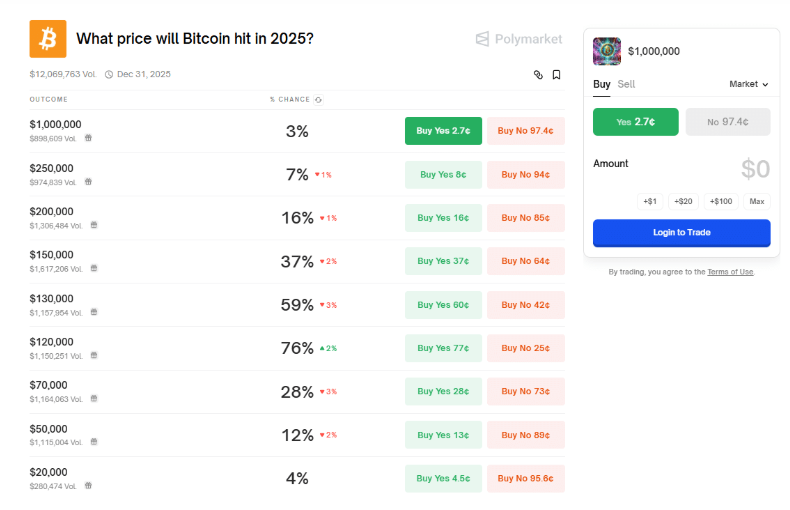Screen dimensions: 790x510
Task: Select the No 97.4¢ option in trade panel
Action: coord(728,122)
